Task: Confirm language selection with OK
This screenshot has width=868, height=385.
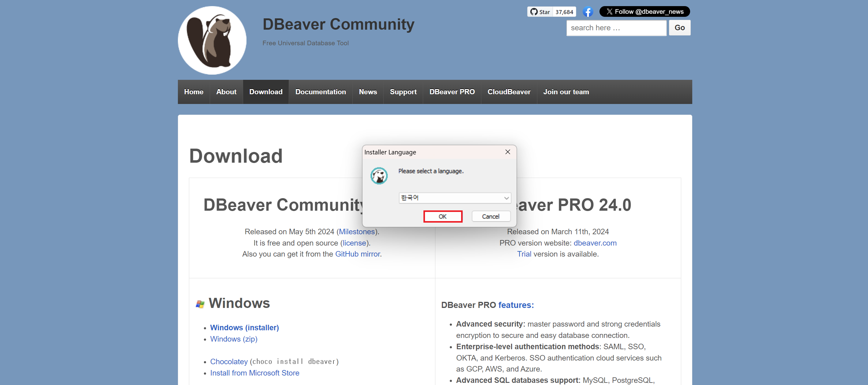Action: (x=442, y=217)
